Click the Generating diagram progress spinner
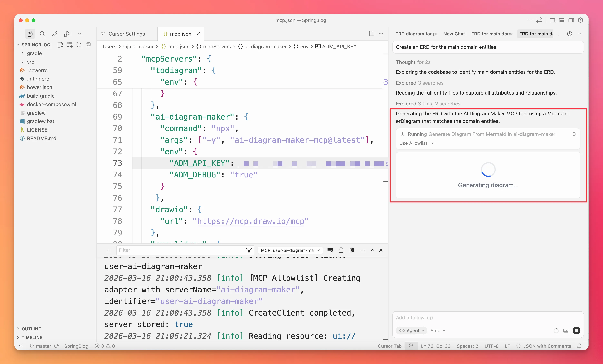This screenshot has width=603, height=364. (488, 169)
